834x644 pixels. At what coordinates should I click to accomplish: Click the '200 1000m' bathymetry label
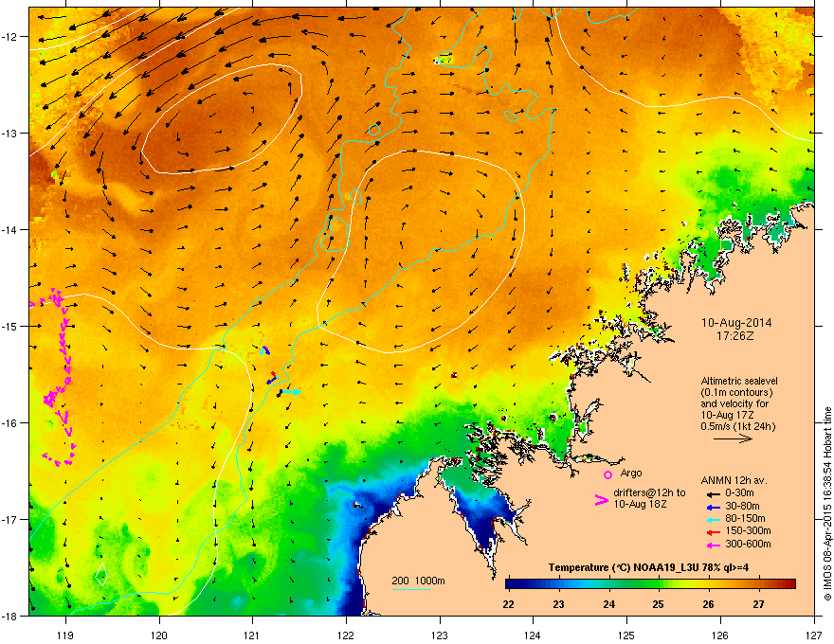point(418,581)
